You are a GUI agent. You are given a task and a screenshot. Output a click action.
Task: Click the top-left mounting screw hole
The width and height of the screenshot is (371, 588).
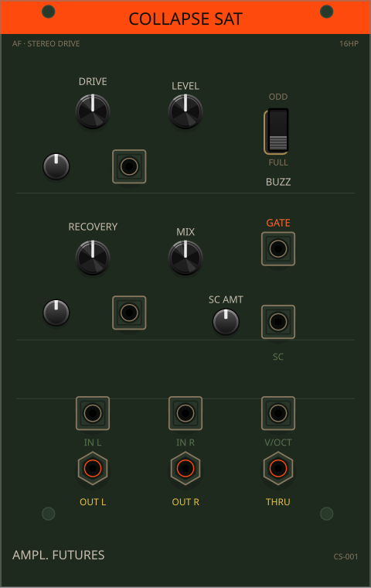49,12
